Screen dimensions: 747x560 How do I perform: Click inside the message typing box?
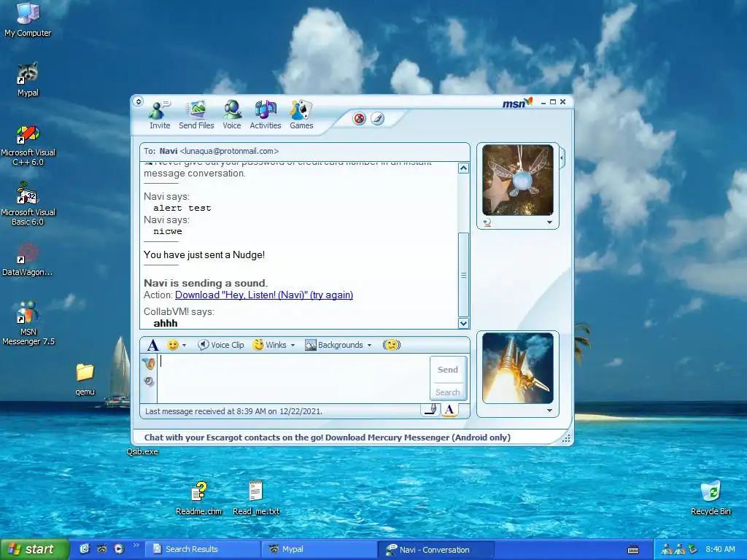point(293,378)
